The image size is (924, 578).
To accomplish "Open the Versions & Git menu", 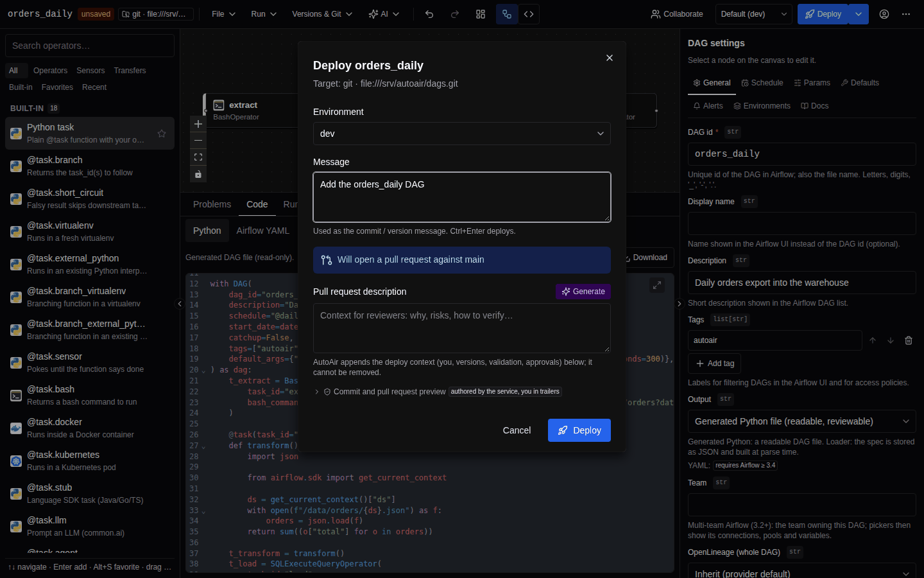I will tap(322, 14).
